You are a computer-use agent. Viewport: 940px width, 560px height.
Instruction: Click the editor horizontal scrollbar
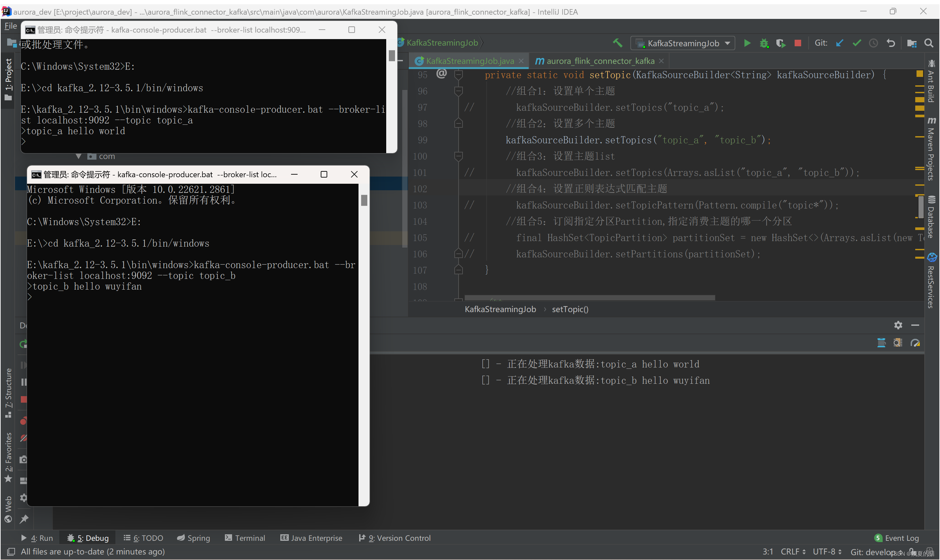pyautogui.click(x=590, y=297)
